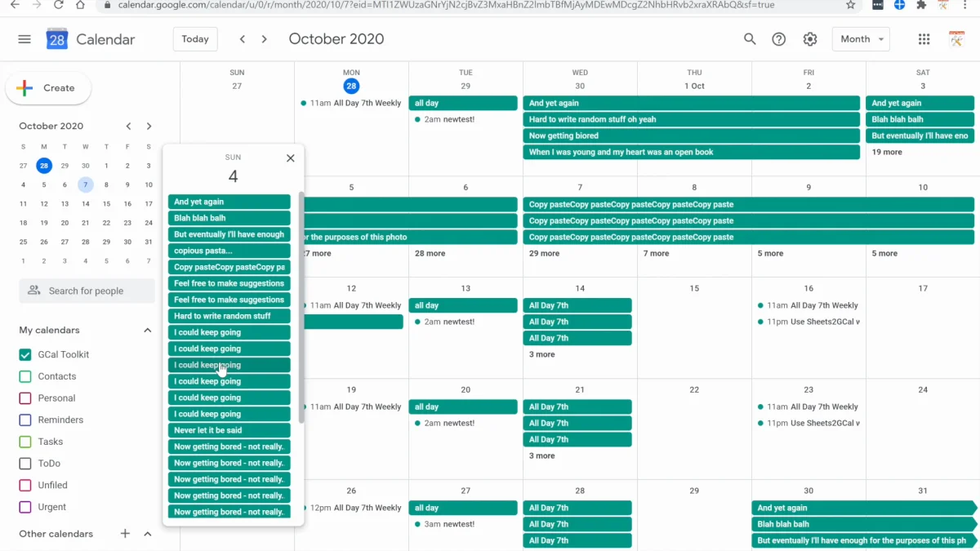Click the Google Calendar logo
Screen dimensions: 980x551
57,39
